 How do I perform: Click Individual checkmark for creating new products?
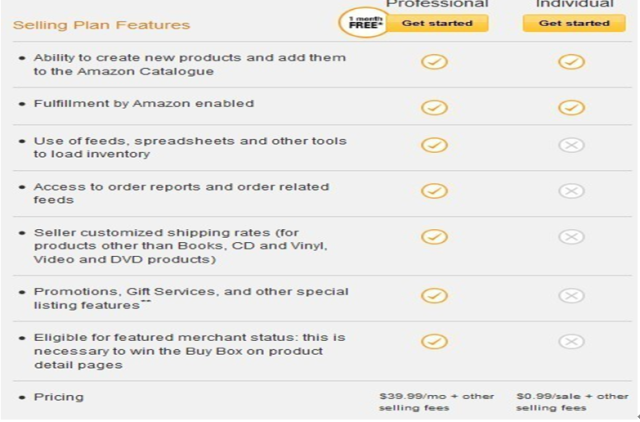click(x=571, y=62)
